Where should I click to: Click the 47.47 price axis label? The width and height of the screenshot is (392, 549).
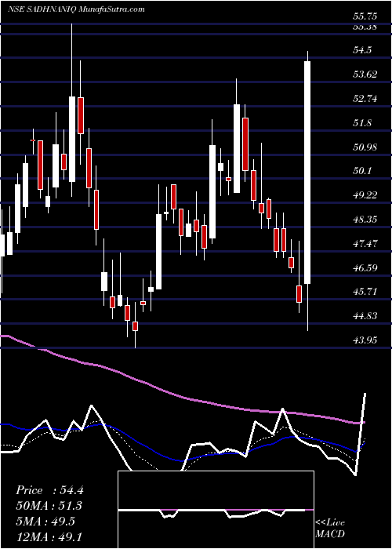365,243
